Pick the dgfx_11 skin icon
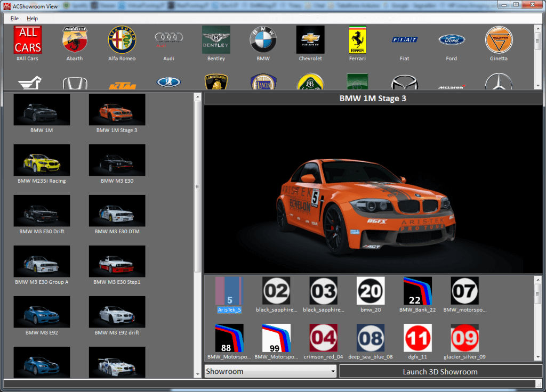 pyautogui.click(x=417, y=338)
